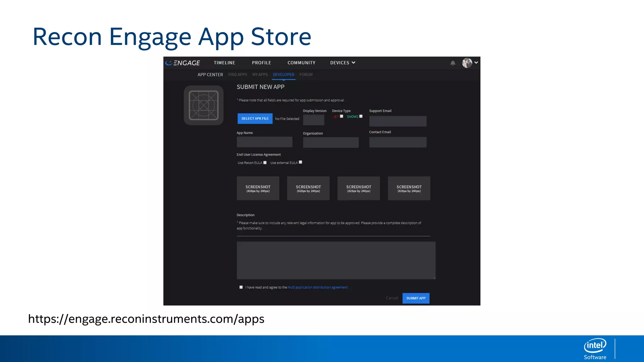The height and width of the screenshot is (362, 644).
Task: Open the Community menu
Action: (x=302, y=63)
